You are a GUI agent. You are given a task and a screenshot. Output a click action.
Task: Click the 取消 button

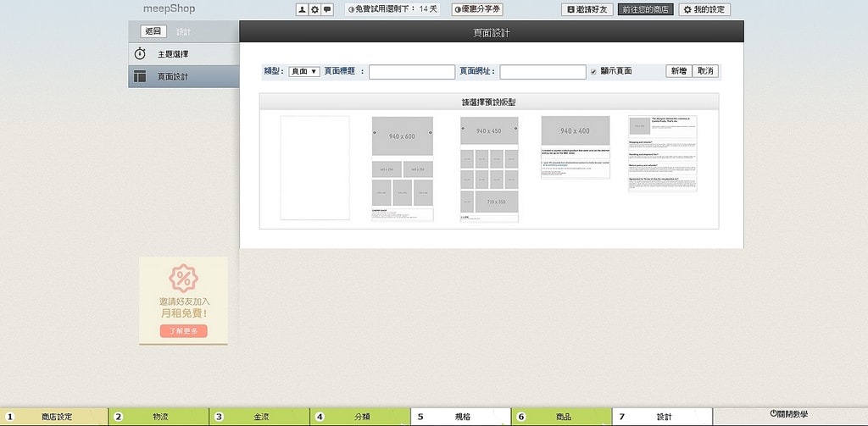click(705, 71)
